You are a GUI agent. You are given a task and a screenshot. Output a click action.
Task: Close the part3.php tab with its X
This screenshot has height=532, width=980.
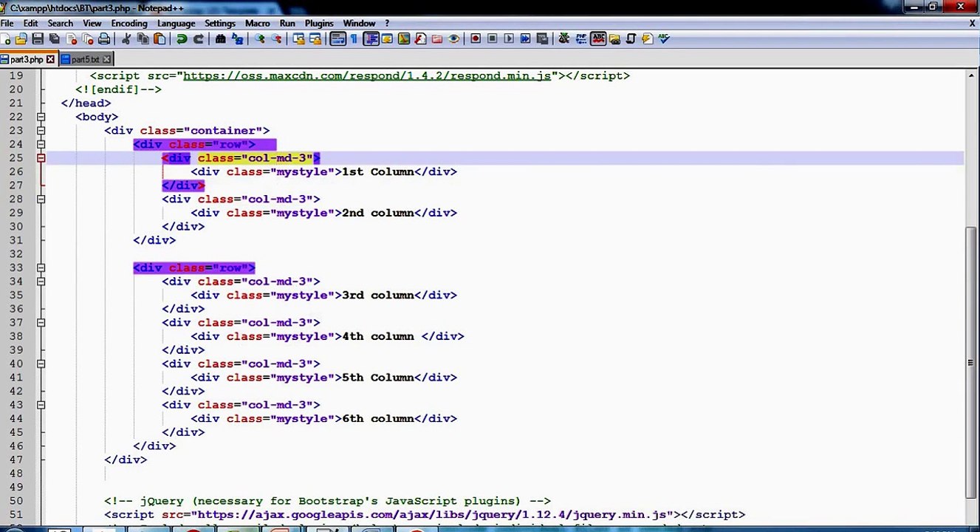pyautogui.click(x=50, y=59)
